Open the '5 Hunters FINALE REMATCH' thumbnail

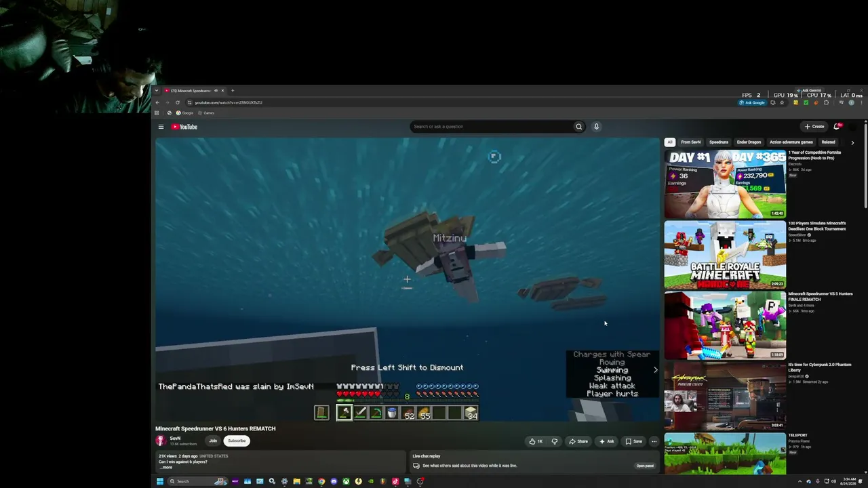pyautogui.click(x=725, y=325)
